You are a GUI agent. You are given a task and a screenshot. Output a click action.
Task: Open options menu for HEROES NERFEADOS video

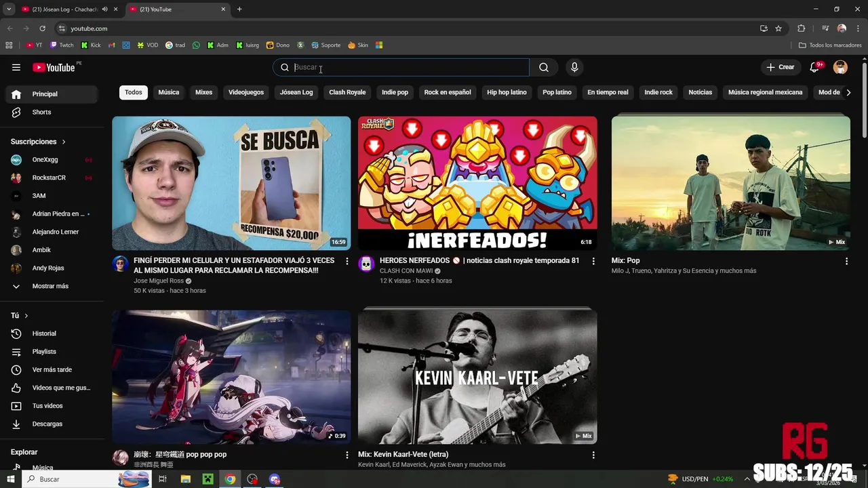(593, 261)
